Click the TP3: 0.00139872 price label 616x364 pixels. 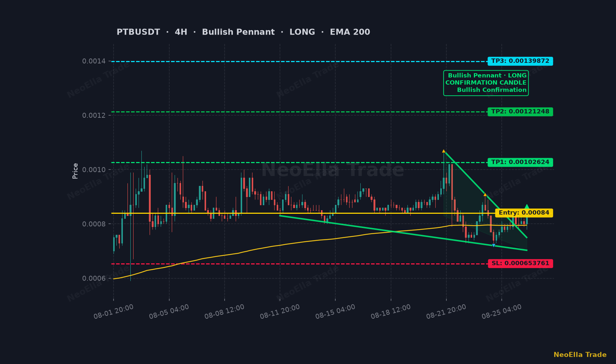[x=520, y=61]
